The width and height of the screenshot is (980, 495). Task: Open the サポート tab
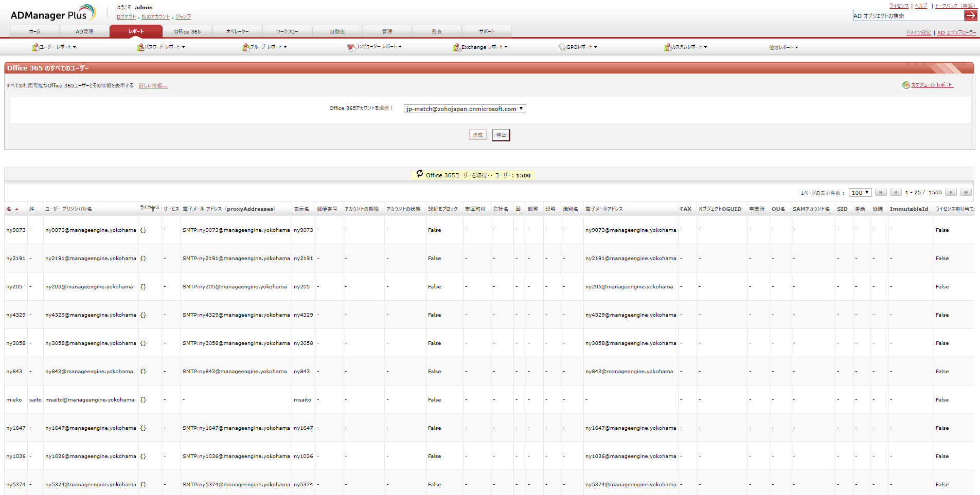[x=487, y=31]
